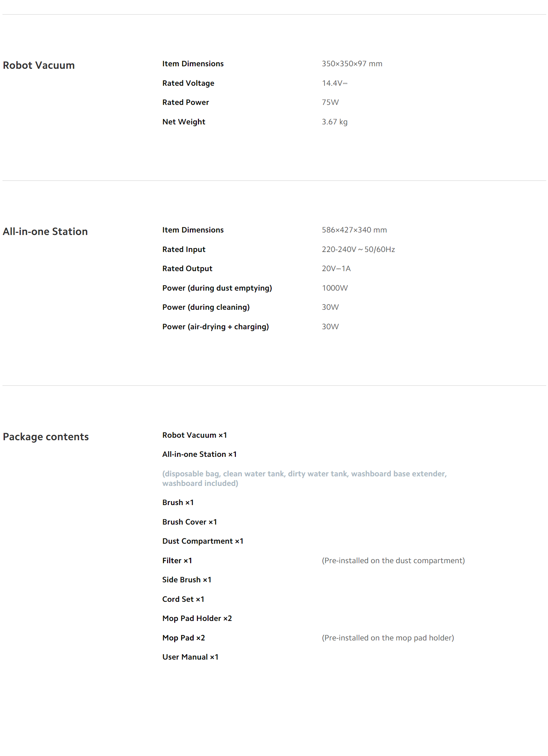Click the 350×350×97 mm dimensions value
Viewport: 548px width, 756px height.
(352, 64)
